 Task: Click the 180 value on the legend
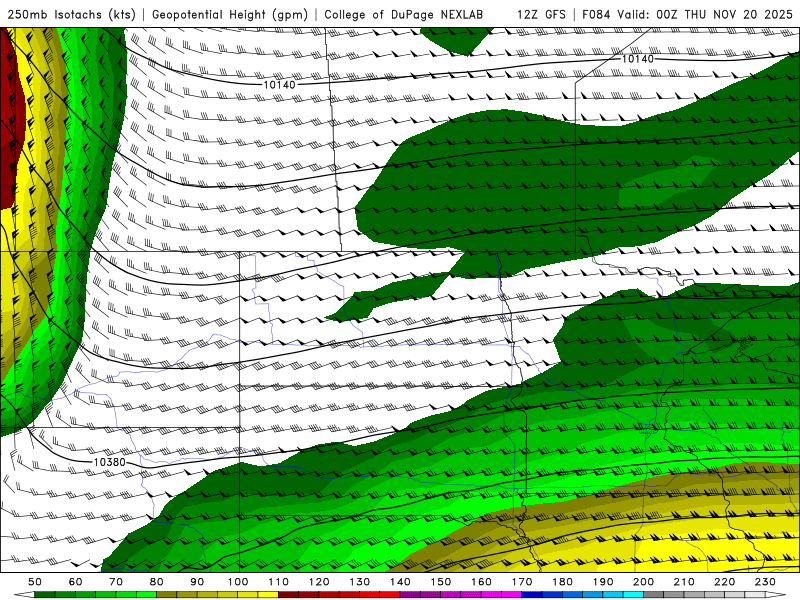(562, 582)
